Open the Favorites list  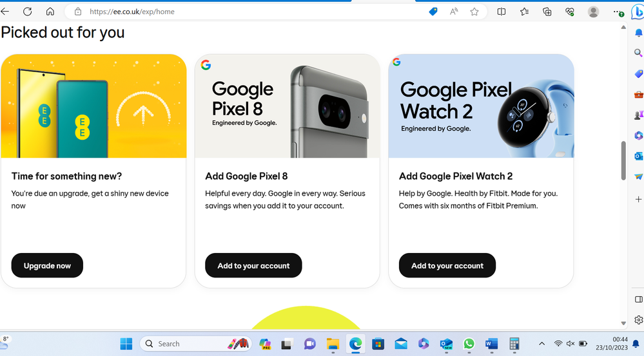[x=525, y=12]
